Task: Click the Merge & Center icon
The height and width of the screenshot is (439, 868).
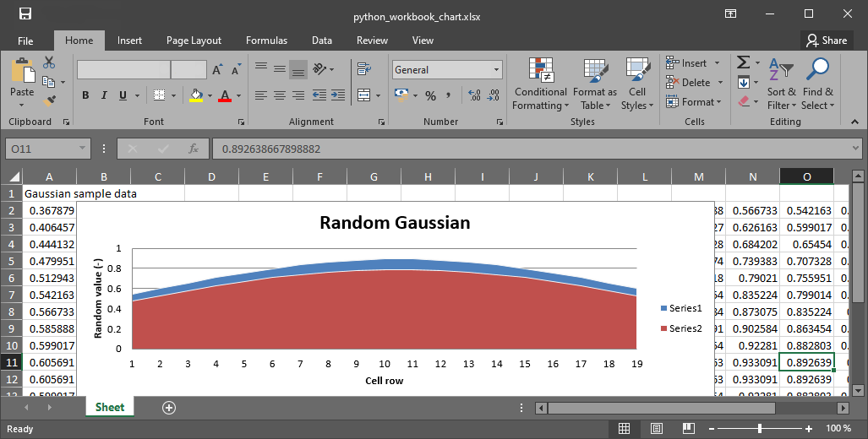Action: point(363,95)
